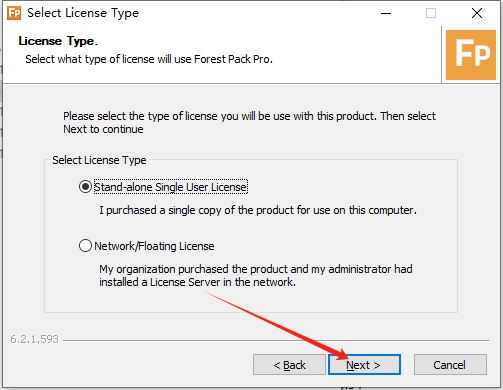Go to previous step with < Back
Viewport: 503px width, 390px height.
coord(289,365)
